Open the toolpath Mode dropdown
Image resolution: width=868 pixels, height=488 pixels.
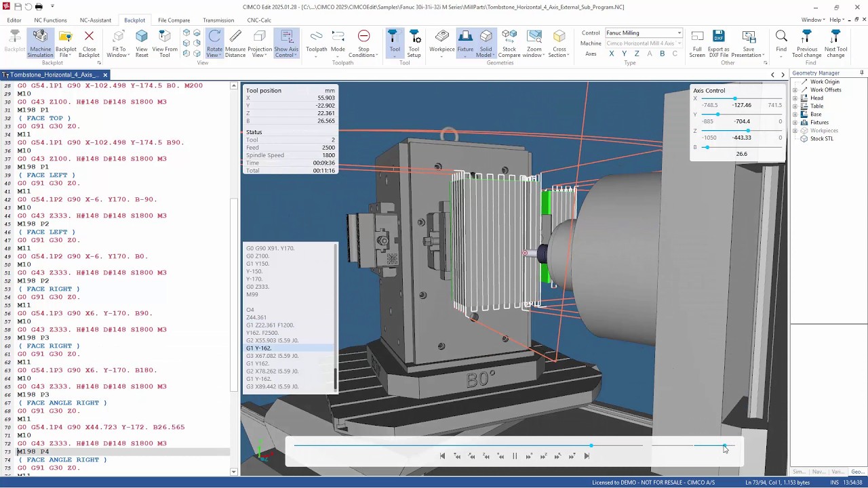[338, 43]
